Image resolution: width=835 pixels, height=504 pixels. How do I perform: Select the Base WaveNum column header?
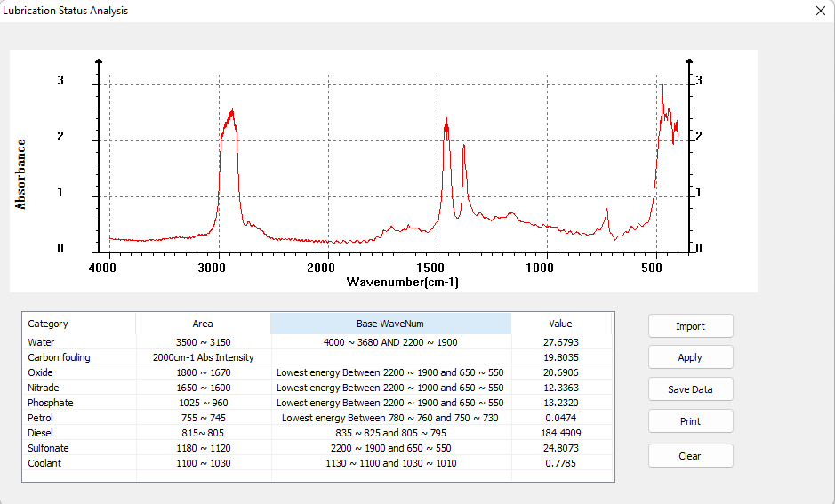coord(390,324)
